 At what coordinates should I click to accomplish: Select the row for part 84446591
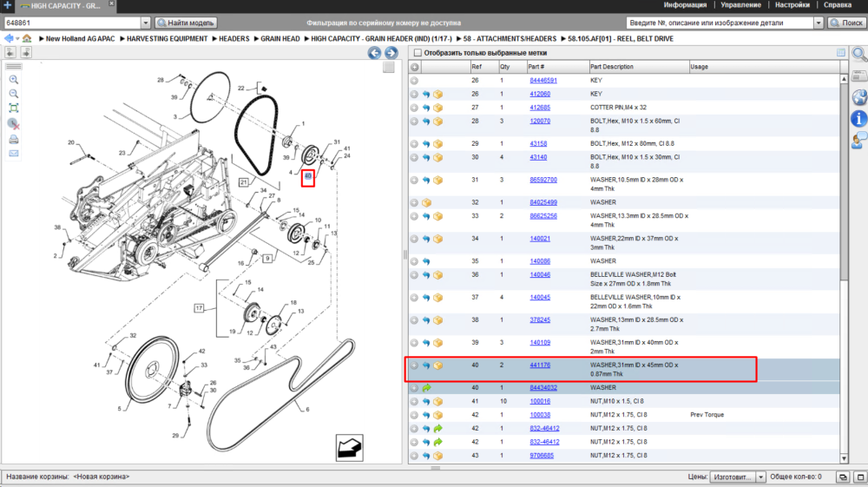point(624,81)
